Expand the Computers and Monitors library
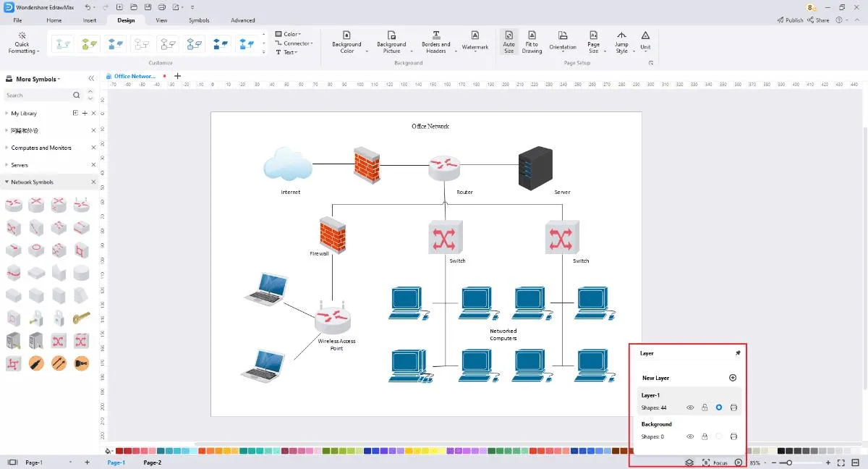 click(7, 148)
